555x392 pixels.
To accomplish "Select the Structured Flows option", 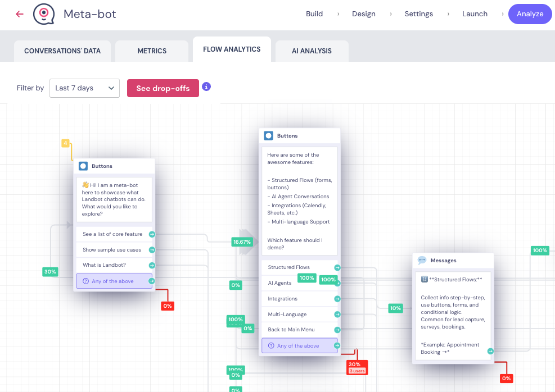I will pos(300,267).
